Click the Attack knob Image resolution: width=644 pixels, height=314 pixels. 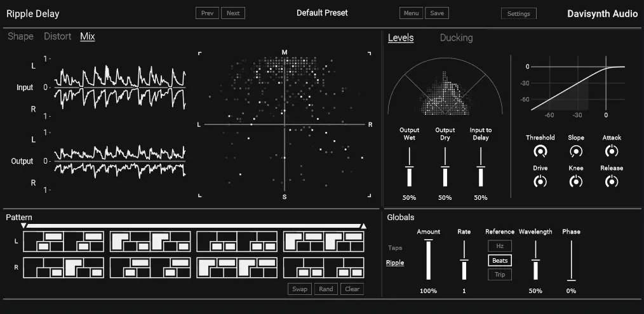612,152
